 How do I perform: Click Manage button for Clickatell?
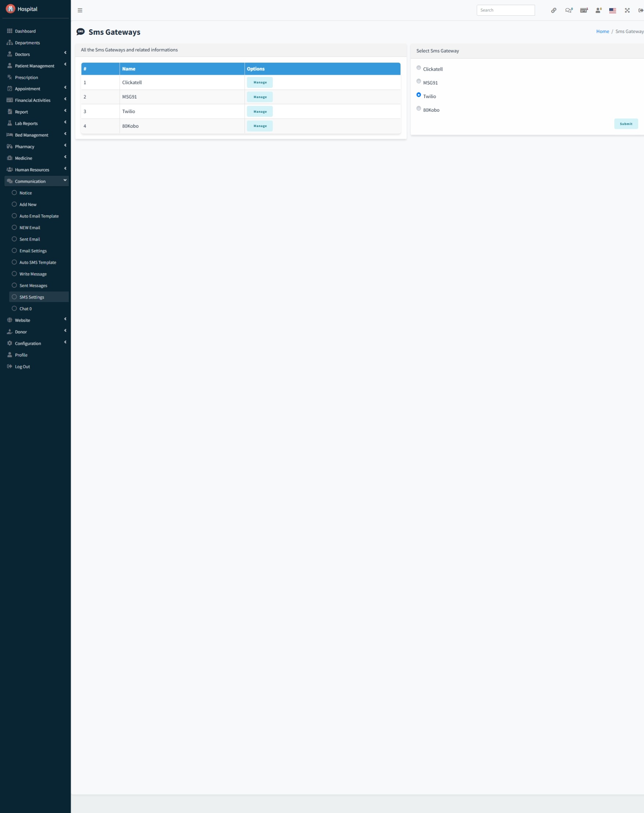pos(260,82)
